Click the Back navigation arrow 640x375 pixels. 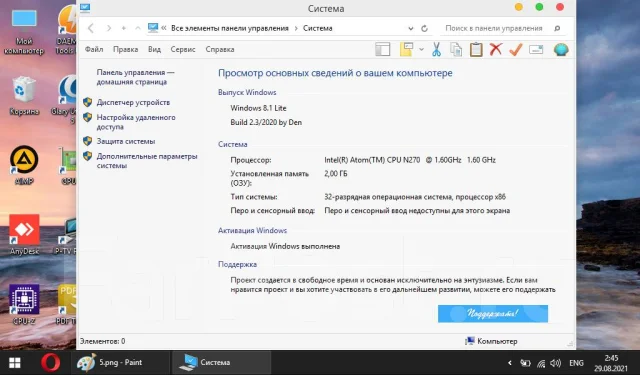coord(91,28)
